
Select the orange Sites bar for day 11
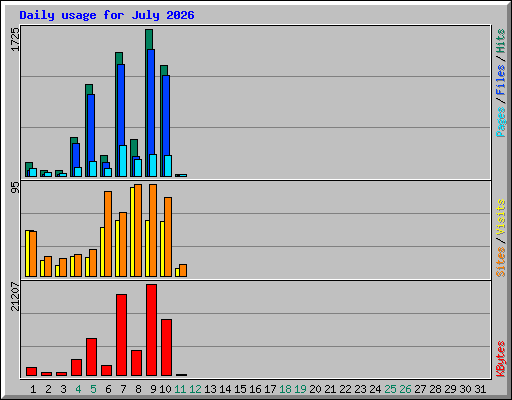pos(183,270)
